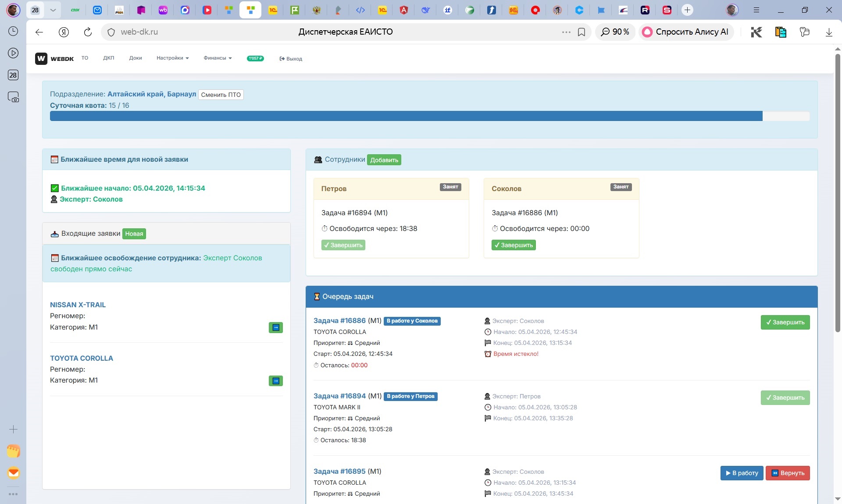Click the browser bookmark icon in address bar
The image size is (842, 504).
coord(582,32)
